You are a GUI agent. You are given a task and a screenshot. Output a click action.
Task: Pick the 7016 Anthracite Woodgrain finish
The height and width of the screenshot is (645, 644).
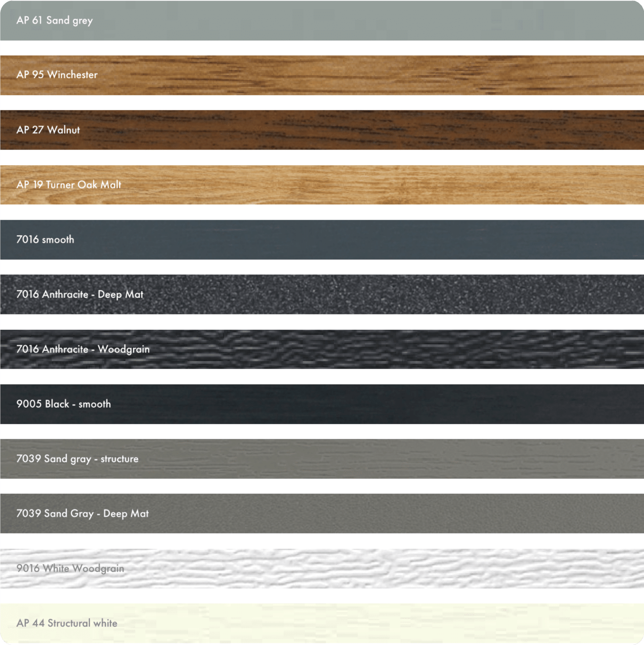[x=322, y=349]
